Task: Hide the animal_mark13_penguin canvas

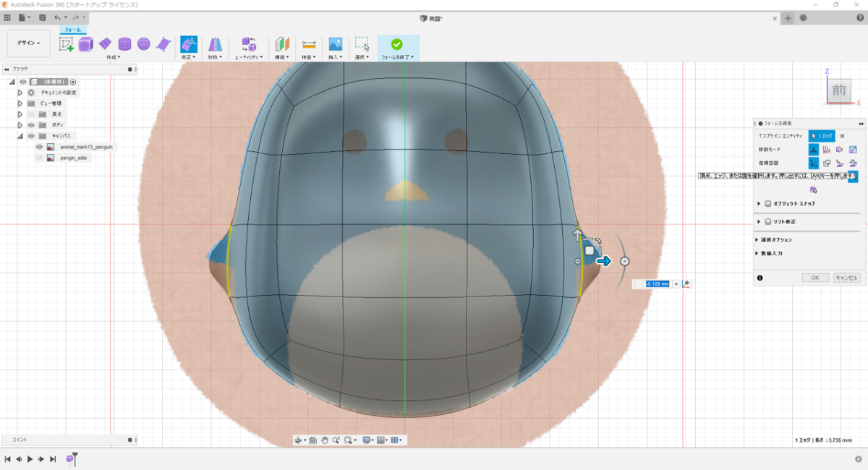Action: [x=40, y=147]
